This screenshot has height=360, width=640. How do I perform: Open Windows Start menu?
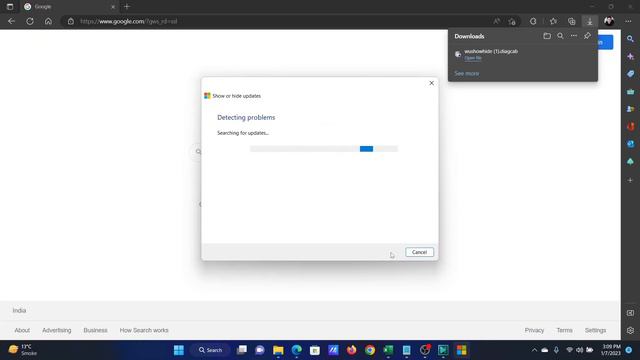[179, 350]
